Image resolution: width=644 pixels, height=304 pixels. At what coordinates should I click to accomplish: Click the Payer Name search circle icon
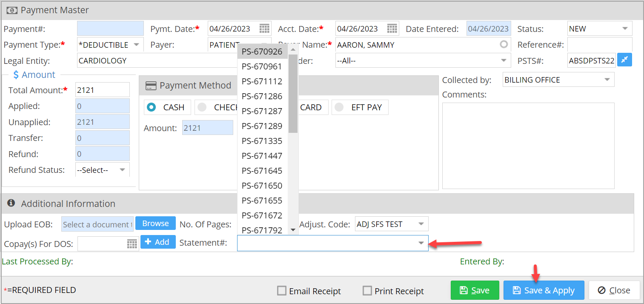(x=504, y=45)
